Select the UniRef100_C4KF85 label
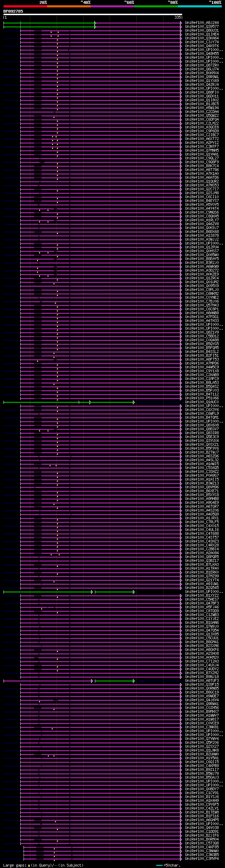225x868 pixels. (x=202, y=847)
